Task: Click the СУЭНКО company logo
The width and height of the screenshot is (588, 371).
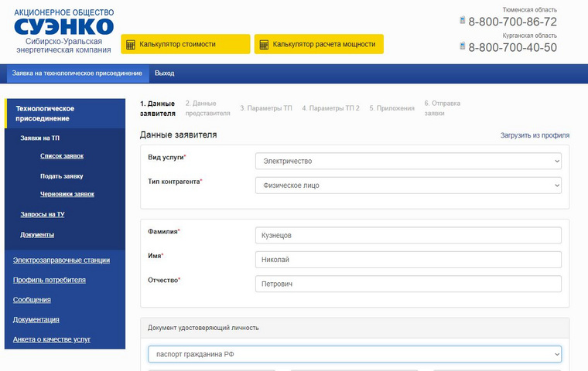Action: (63, 31)
